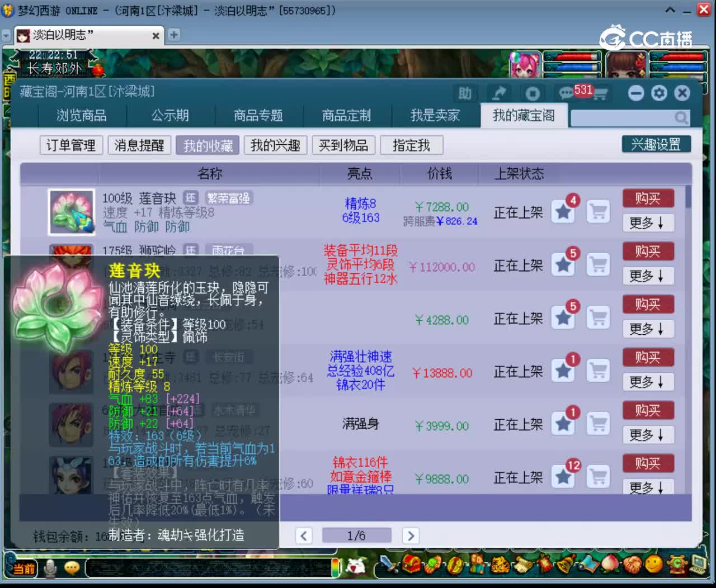The width and height of the screenshot is (716, 588).
Task: Open the tab list dropdown left of 淡泊以明志
Action: [x=6, y=35]
